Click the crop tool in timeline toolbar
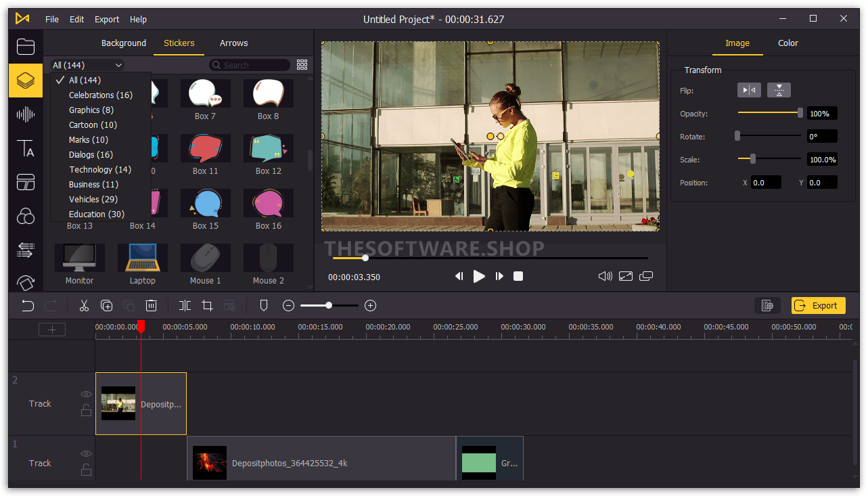This screenshot has height=496, width=868. (x=208, y=306)
